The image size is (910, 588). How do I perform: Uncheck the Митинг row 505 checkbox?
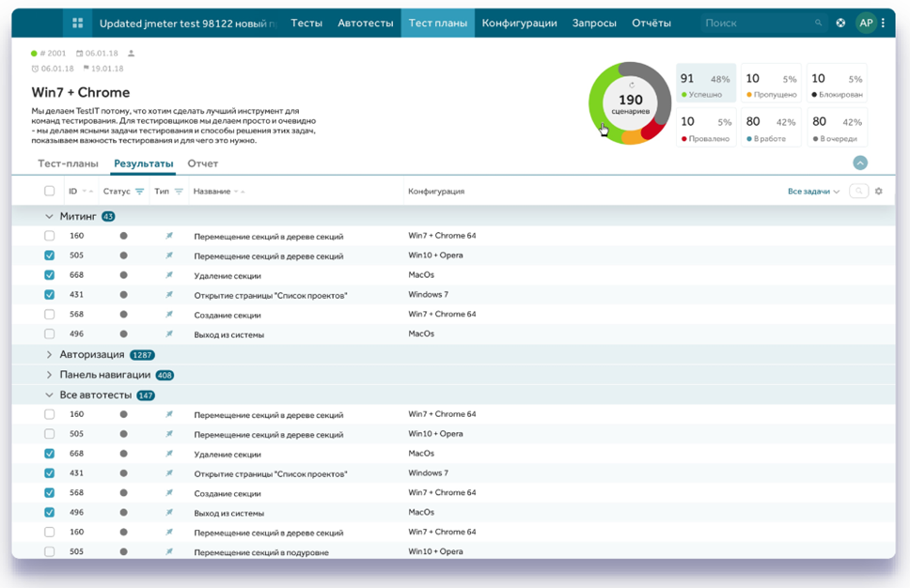[x=49, y=255]
